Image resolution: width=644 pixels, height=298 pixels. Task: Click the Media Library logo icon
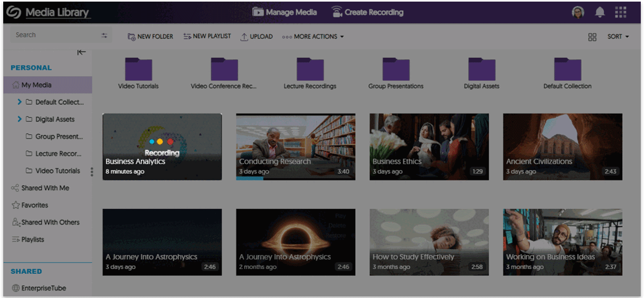click(14, 12)
